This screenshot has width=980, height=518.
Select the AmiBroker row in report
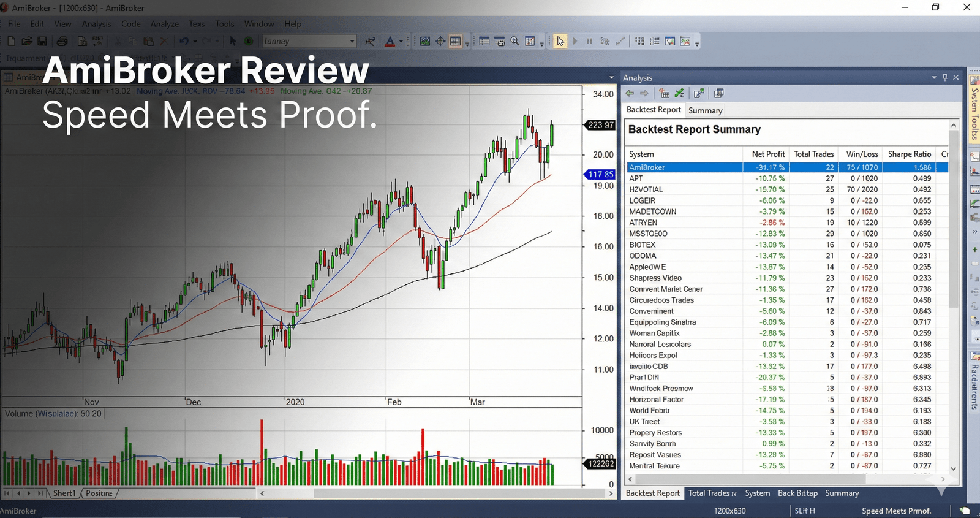787,167
